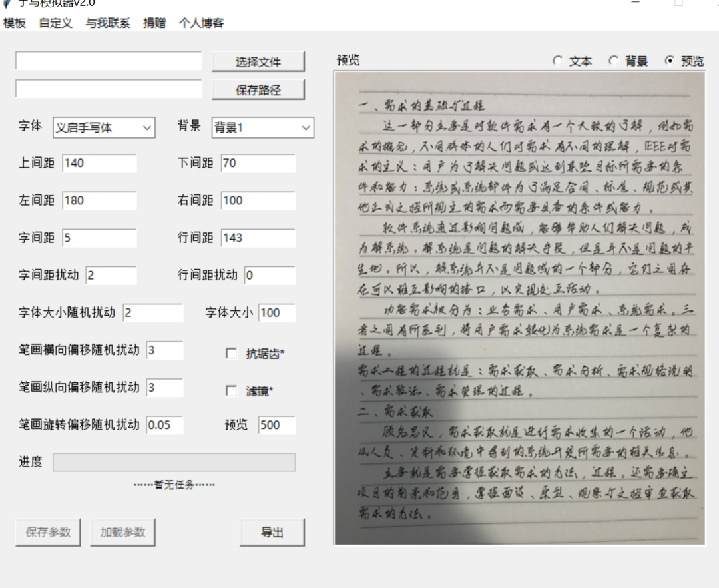719x588 pixels.
Task: Click the 笔画横向偏移随机扰动 field
Action: [x=164, y=350]
